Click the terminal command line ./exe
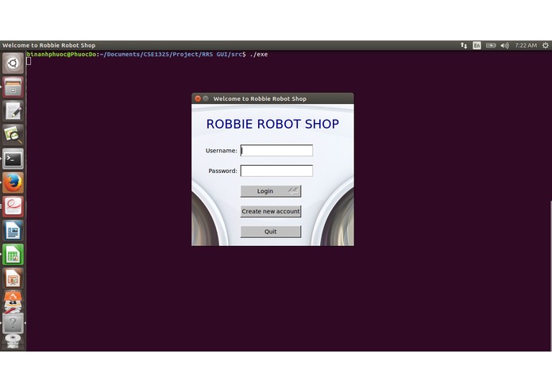The image size is (552, 392). click(258, 54)
